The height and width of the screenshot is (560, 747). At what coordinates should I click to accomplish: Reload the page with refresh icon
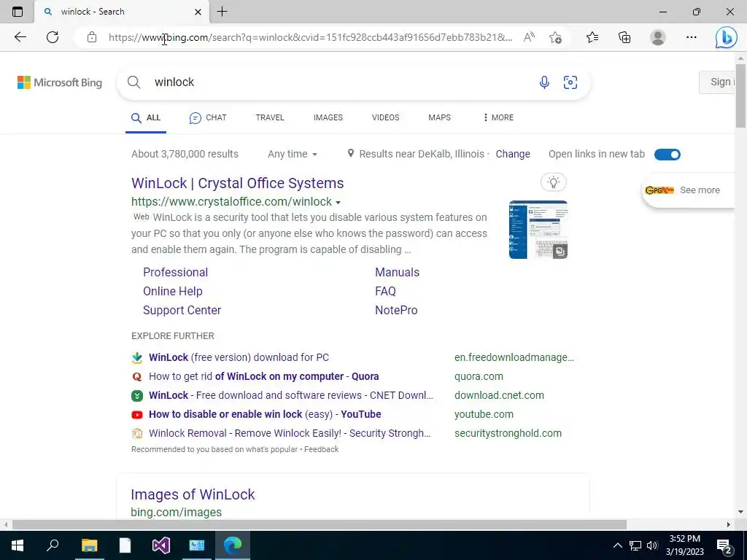coord(53,37)
